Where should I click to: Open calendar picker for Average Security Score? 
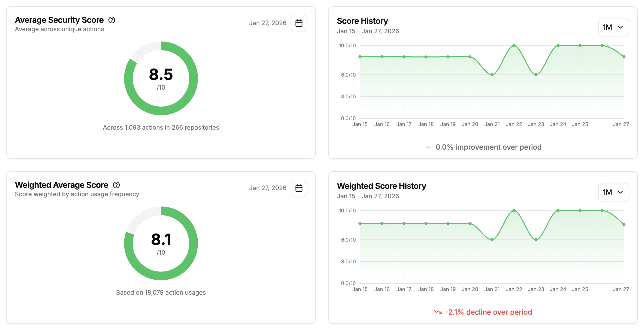tap(299, 23)
